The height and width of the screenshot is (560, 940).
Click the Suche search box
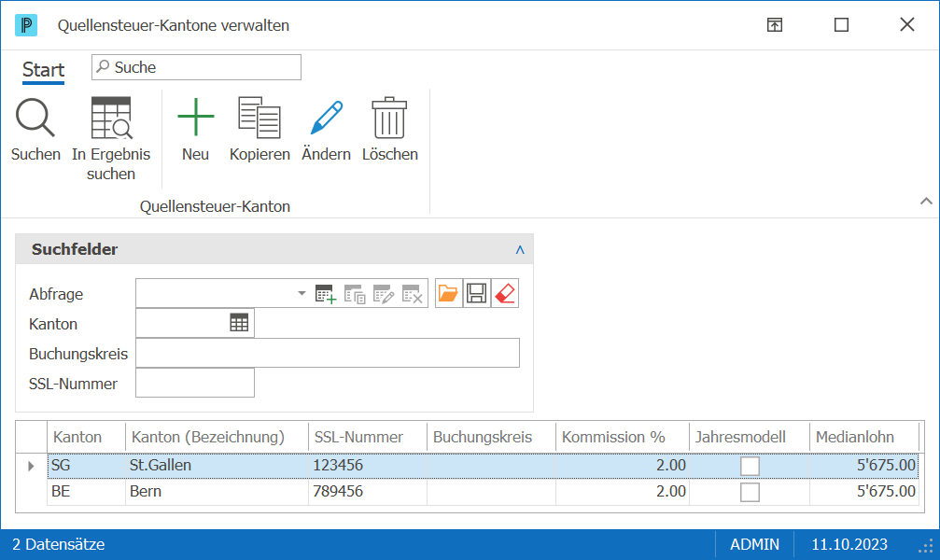(x=196, y=67)
